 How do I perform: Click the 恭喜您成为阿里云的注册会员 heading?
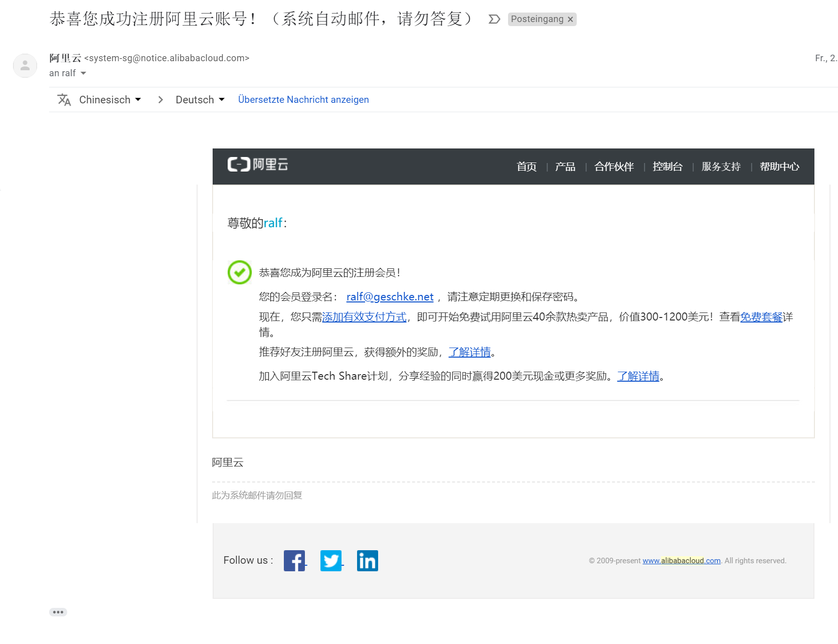329,273
